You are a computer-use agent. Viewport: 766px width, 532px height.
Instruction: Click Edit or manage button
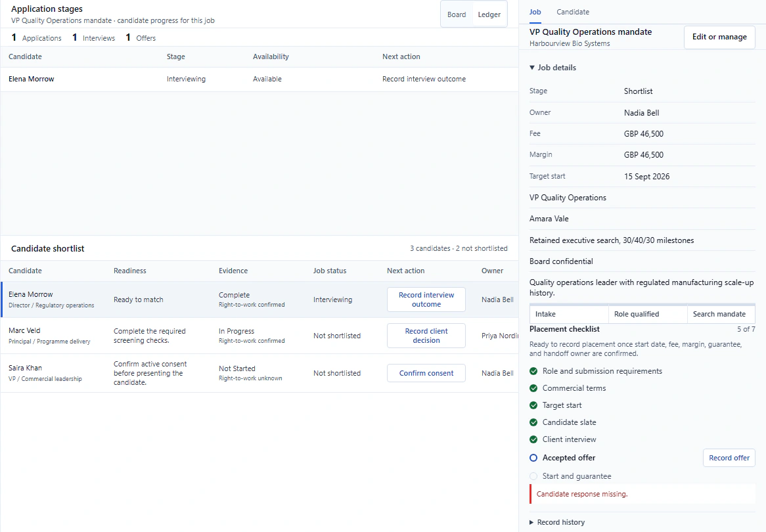(x=719, y=37)
